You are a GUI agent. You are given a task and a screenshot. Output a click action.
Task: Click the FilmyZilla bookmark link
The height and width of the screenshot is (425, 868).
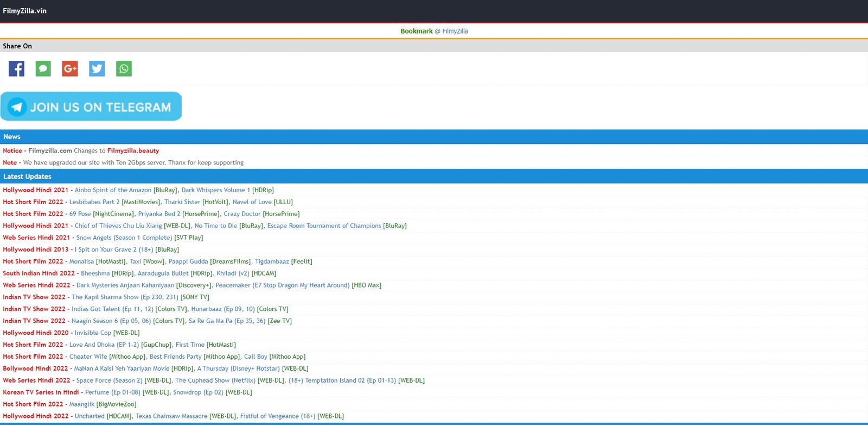(455, 31)
